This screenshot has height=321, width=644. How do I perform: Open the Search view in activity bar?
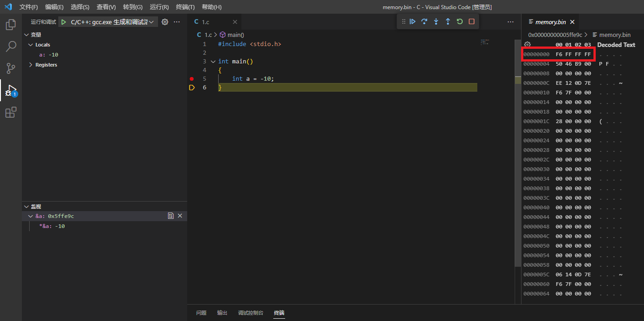[10, 47]
